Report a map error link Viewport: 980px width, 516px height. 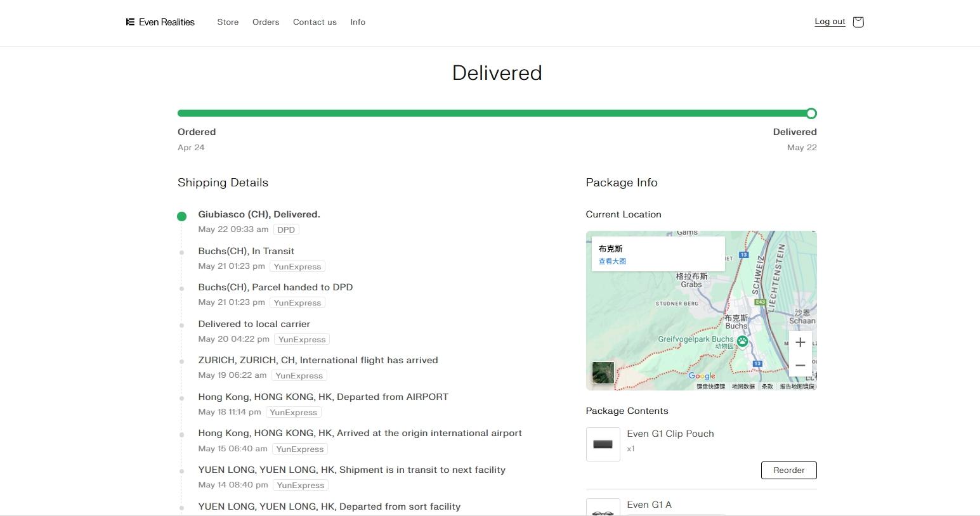click(x=797, y=387)
